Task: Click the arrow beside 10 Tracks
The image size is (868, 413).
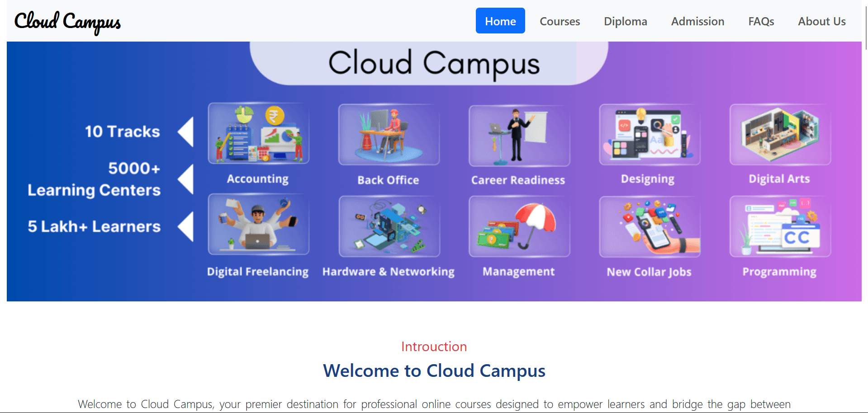Action: tap(186, 131)
